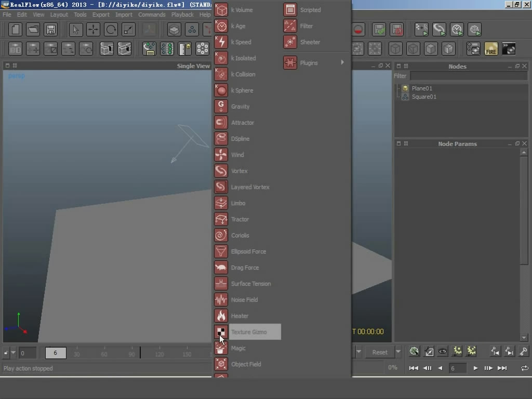Activate the Rotate tool
This screenshot has height=399, width=532.
coord(111,30)
